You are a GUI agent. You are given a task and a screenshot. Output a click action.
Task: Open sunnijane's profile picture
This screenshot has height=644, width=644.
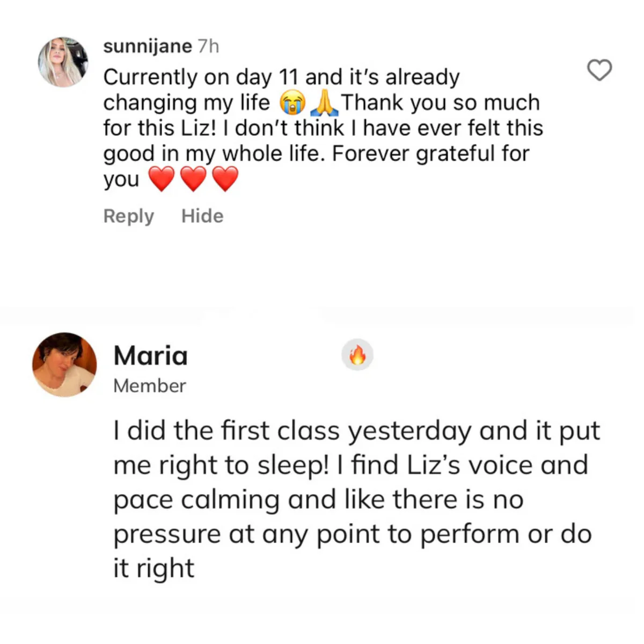(x=63, y=62)
